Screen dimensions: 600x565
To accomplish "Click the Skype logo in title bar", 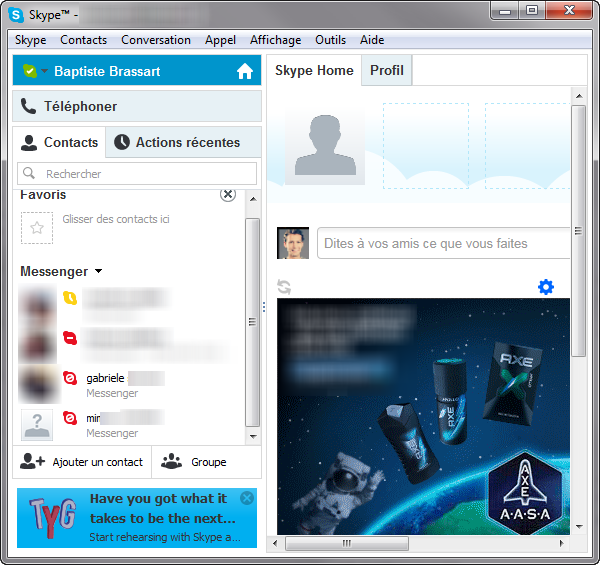I will [16, 15].
